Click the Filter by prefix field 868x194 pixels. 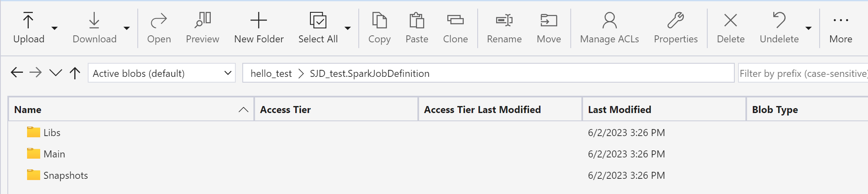tap(803, 74)
